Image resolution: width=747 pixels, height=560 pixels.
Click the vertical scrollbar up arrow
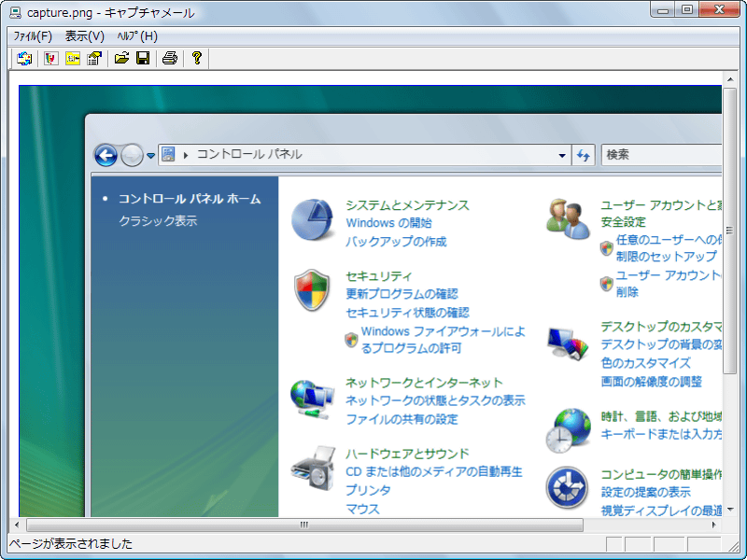pos(730,79)
